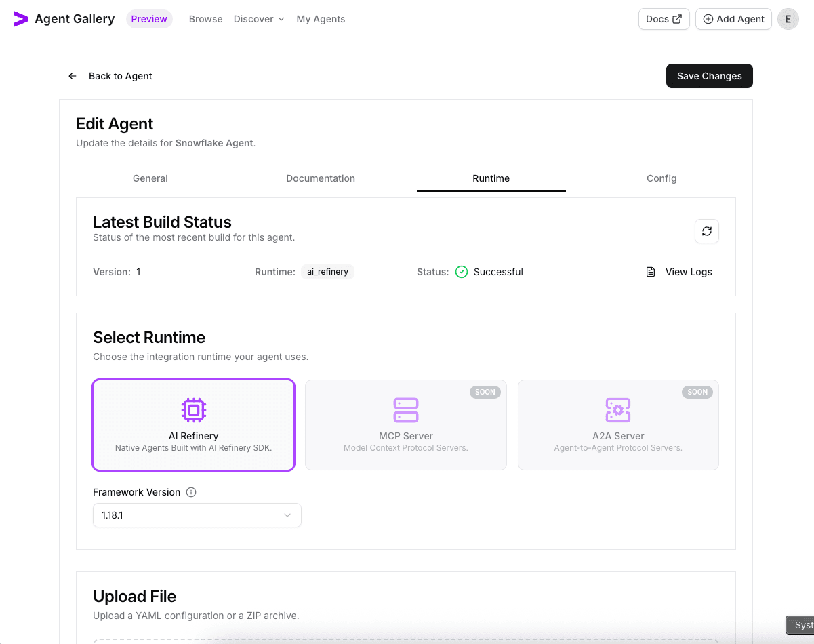Select the A2A Server runtime card
Screen dimensions: 814x644
click(617, 425)
